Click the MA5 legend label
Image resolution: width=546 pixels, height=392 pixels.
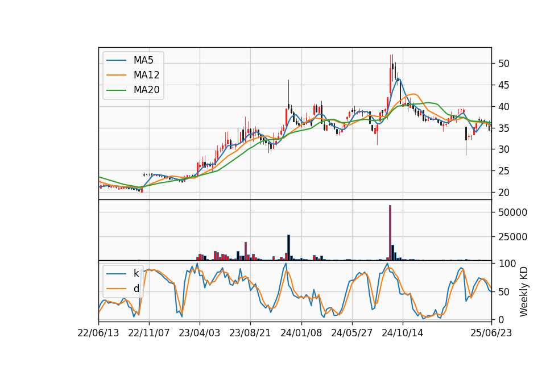(143, 60)
